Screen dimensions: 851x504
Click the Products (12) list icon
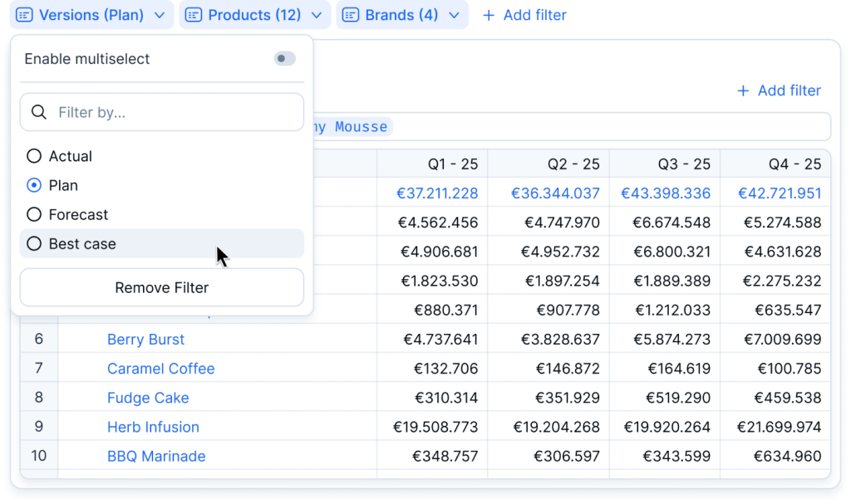click(194, 15)
